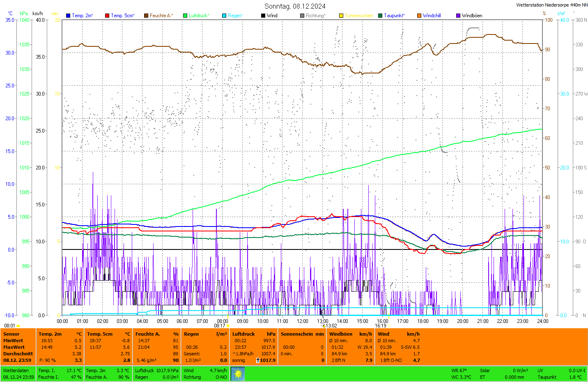588x382 pixels.
Task: Click the sunny weather icon in status bar
Action: point(238,374)
